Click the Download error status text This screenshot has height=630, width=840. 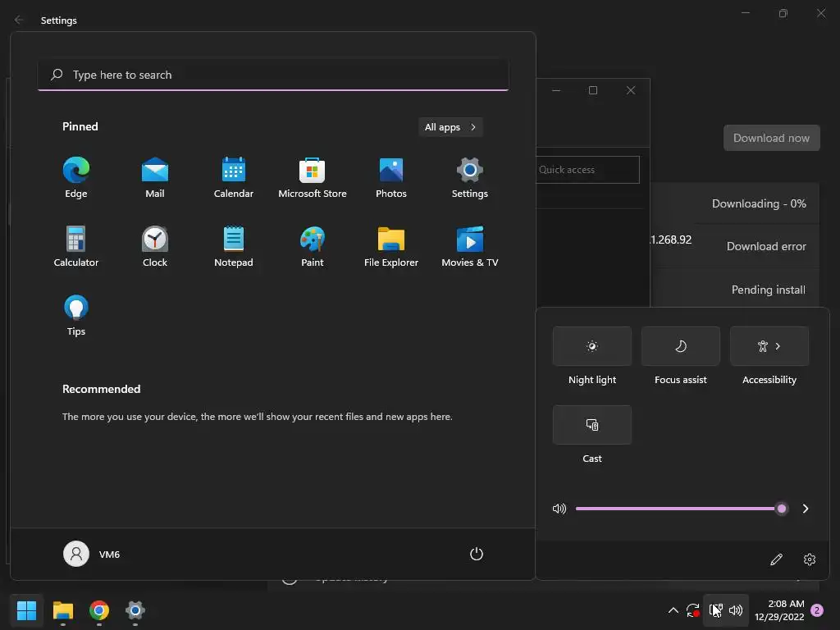click(766, 246)
